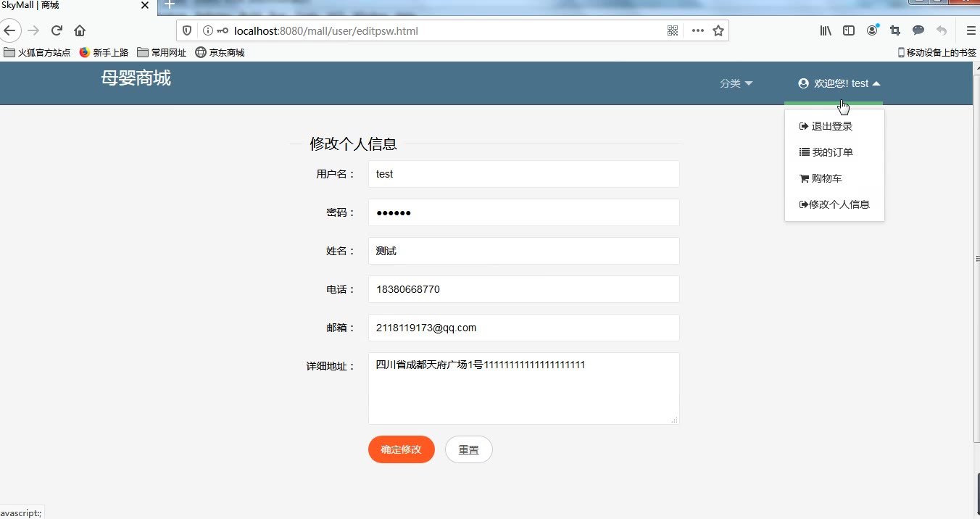Click the browser forward arrow
This screenshot has width=980, height=519.
click(x=33, y=30)
